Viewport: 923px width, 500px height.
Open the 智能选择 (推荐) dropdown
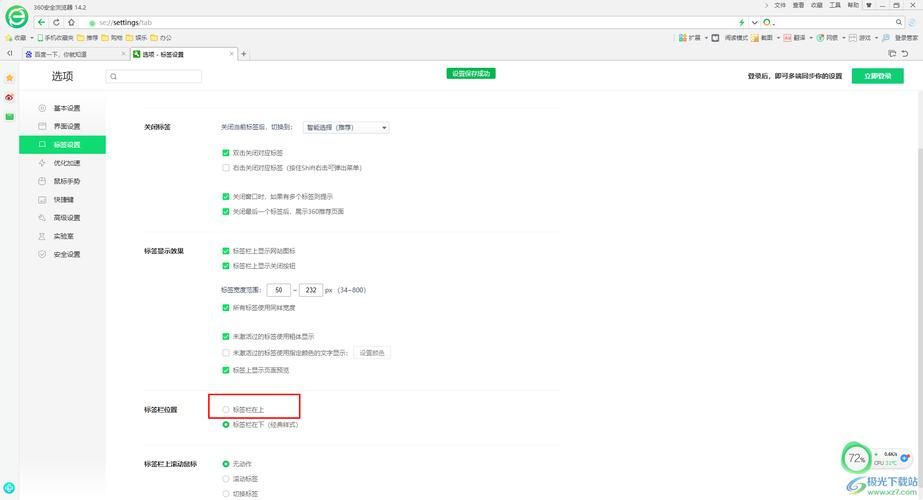[x=346, y=128]
